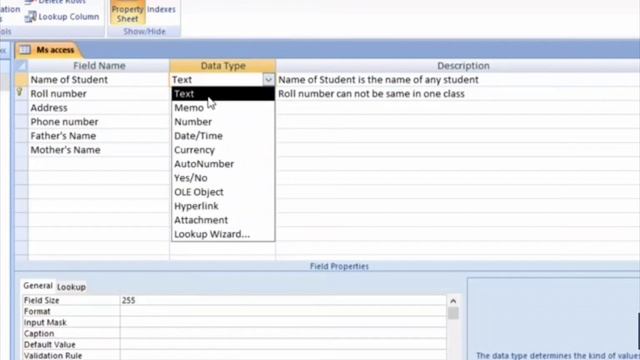Choose Text from the data type list
640x360 pixels.
[223, 94]
